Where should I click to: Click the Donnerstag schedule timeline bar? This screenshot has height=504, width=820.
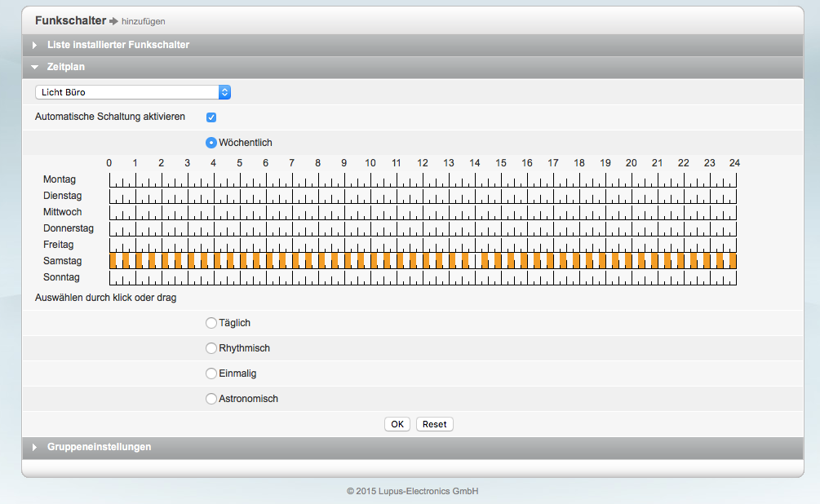pyautogui.click(x=423, y=229)
